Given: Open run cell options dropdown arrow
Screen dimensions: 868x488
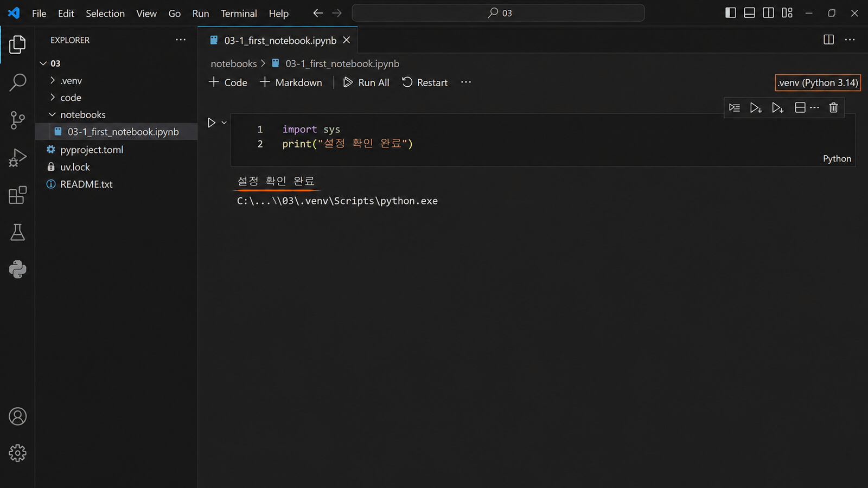Looking at the screenshot, I should click(x=224, y=123).
